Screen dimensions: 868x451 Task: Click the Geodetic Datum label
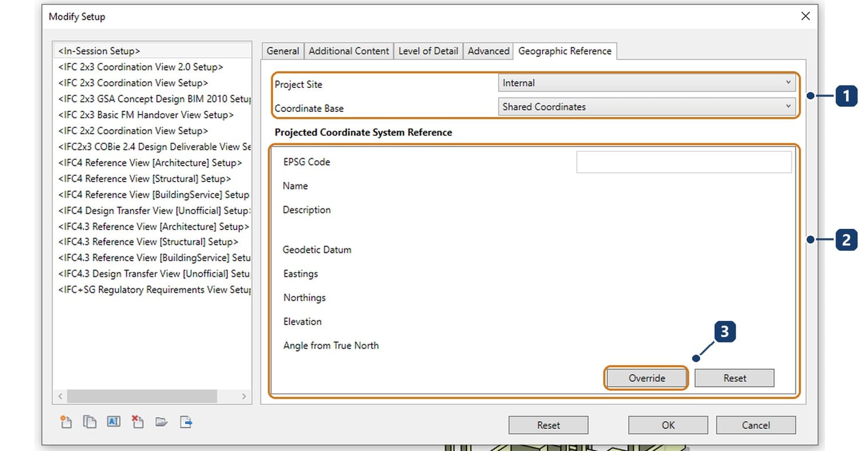(317, 249)
